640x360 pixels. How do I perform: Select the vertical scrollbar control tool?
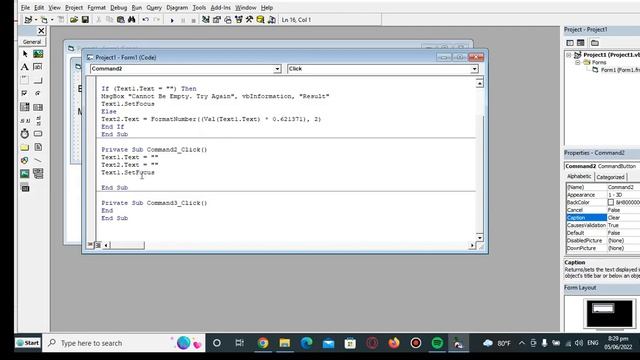click(x=38, y=120)
